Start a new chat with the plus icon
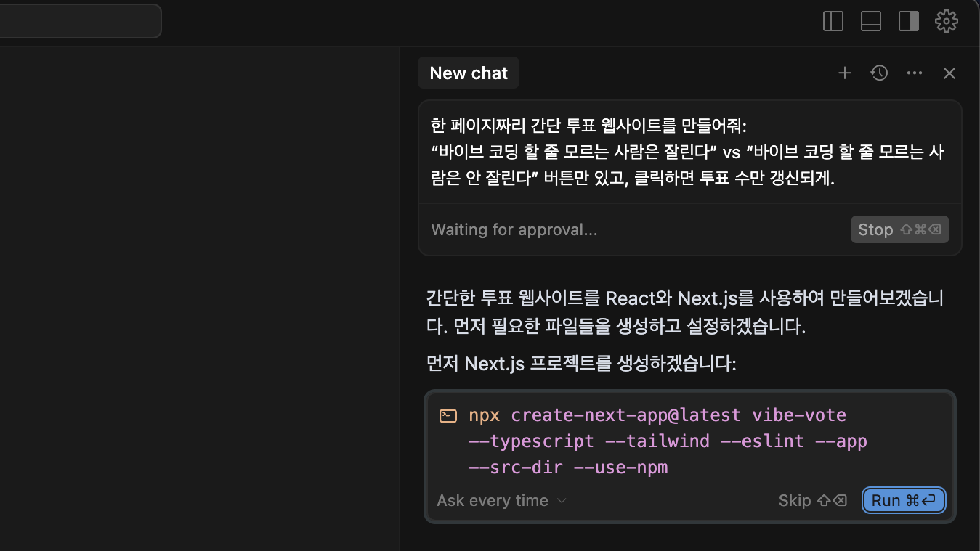Image resolution: width=980 pixels, height=551 pixels. pyautogui.click(x=844, y=73)
